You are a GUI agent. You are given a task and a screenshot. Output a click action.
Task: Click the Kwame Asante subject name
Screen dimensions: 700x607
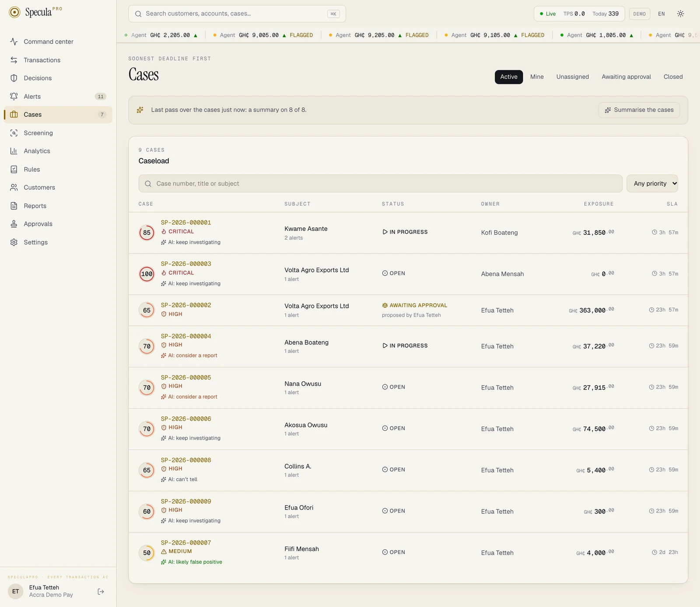[306, 229]
